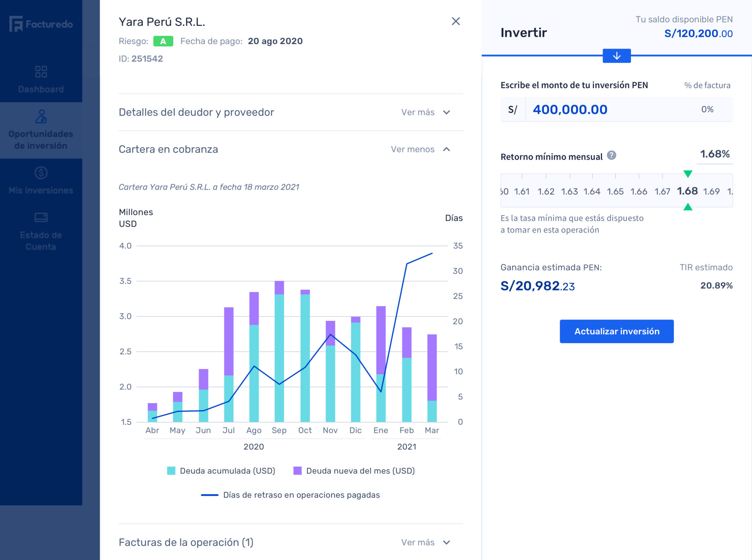Select 1.65 on the return slider

pyautogui.click(x=615, y=191)
